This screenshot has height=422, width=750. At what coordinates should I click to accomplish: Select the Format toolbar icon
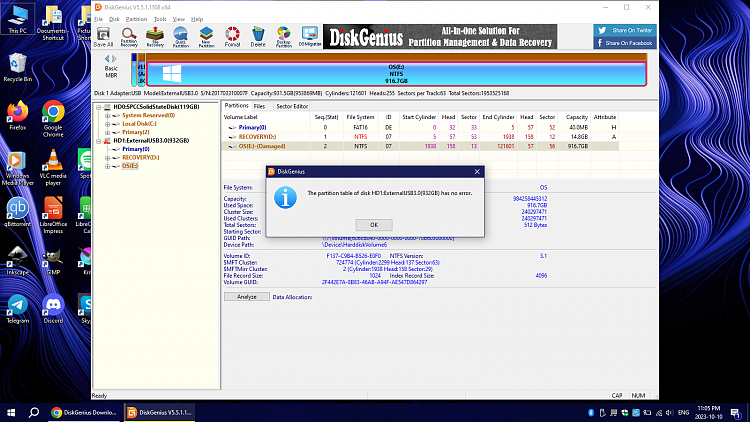tap(232, 37)
